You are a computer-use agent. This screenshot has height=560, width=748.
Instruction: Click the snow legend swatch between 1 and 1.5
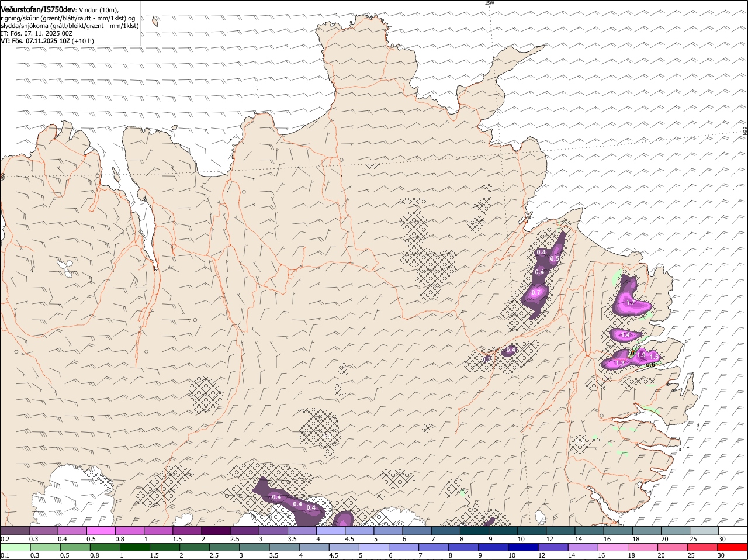coord(159,531)
